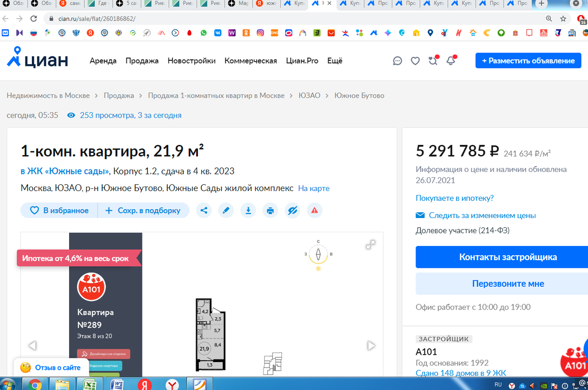Open Аренда menu
Screen dimensions: 588x390
103,61
